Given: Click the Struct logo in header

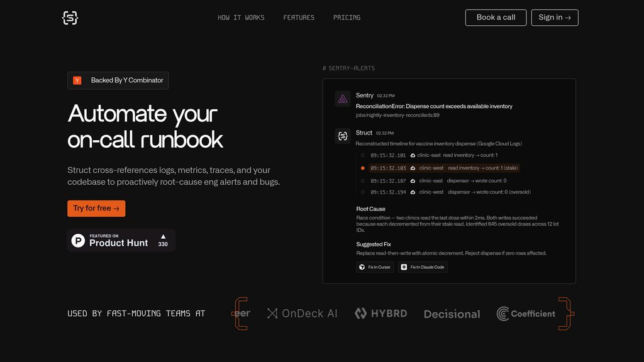Looking at the screenshot, I should 70,18.
